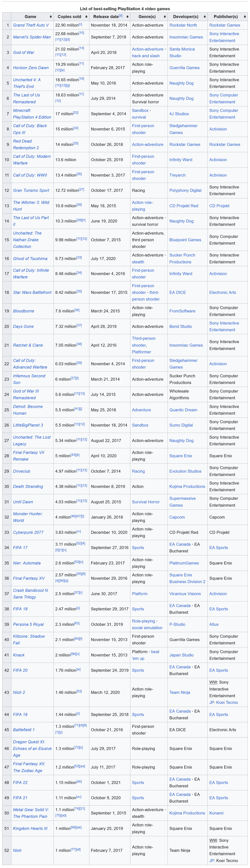The image size is (250, 868).
Task: Open the Kingdom Hearts III link
Action: [x=30, y=829]
